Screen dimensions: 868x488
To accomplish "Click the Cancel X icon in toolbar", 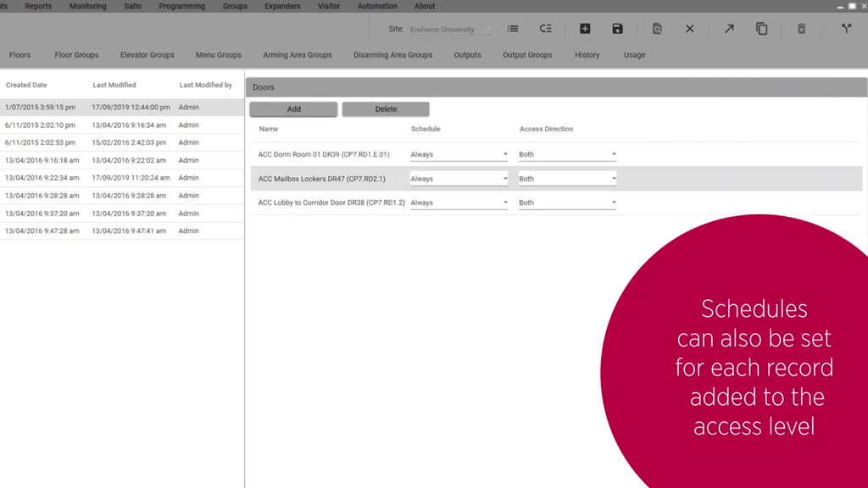I will pos(690,29).
